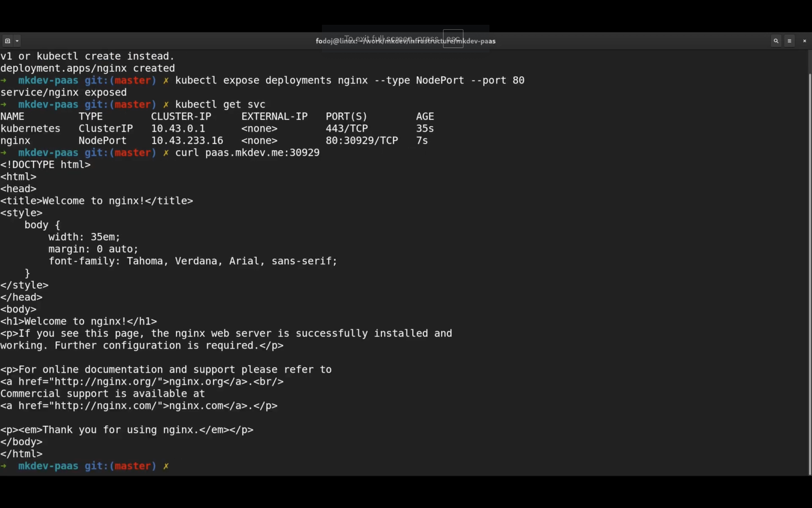The width and height of the screenshot is (812, 508).
Task: Click the '<title>Welcome to nginx!</title>' line
Action: coord(97,201)
